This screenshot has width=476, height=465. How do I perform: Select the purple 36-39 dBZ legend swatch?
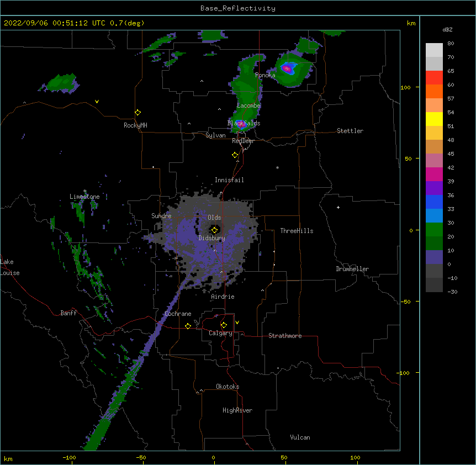point(434,188)
